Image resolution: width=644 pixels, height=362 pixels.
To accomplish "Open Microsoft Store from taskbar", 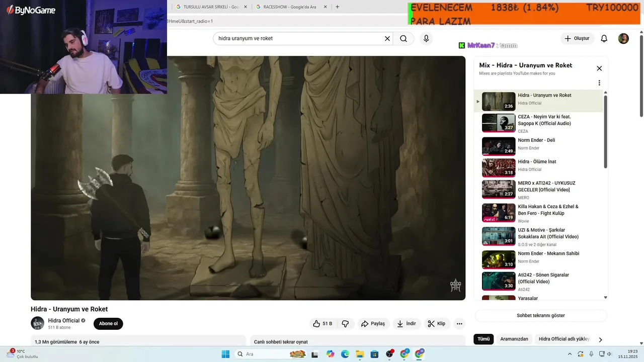I will pos(374,354).
